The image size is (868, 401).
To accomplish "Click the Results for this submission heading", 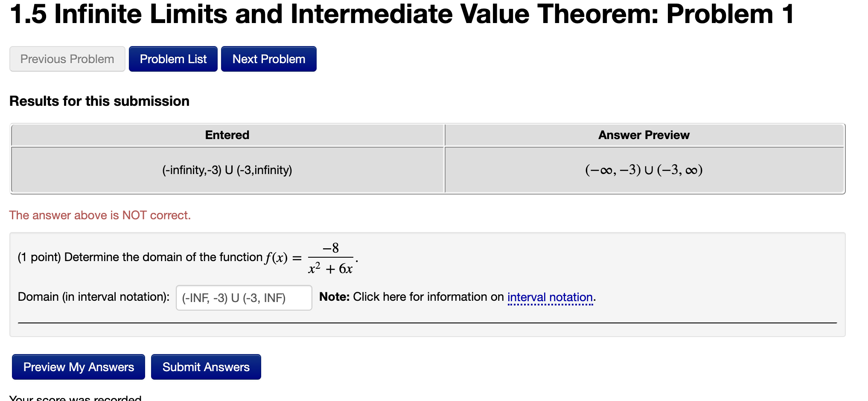I will 99,101.
